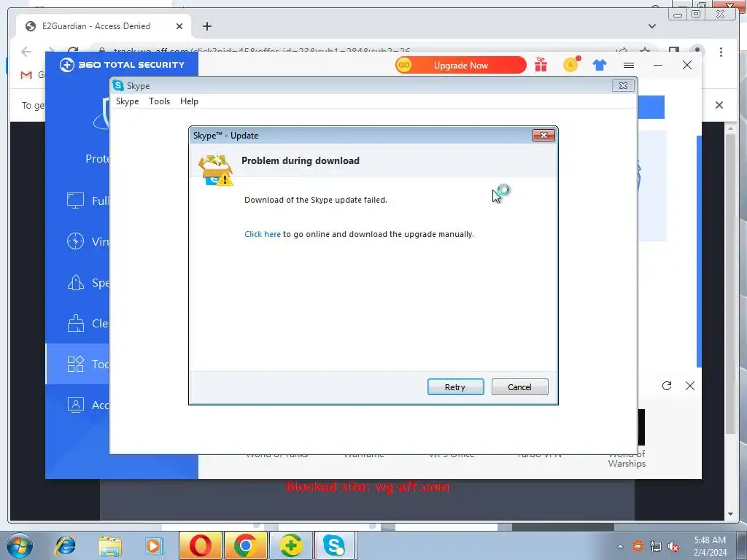This screenshot has height=560, width=747.
Task: Click Retry in the Skype Update dialog
Action: (455, 386)
